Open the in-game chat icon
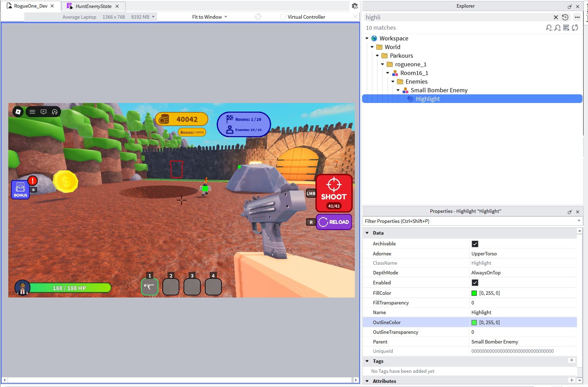This screenshot has width=588, height=387. [44, 112]
